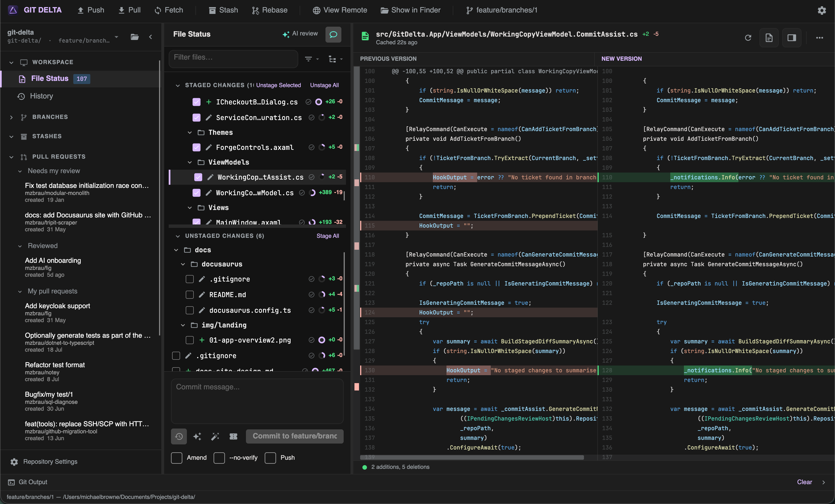Open the AI review sparkle action
The image size is (835, 504).
coord(300,34)
